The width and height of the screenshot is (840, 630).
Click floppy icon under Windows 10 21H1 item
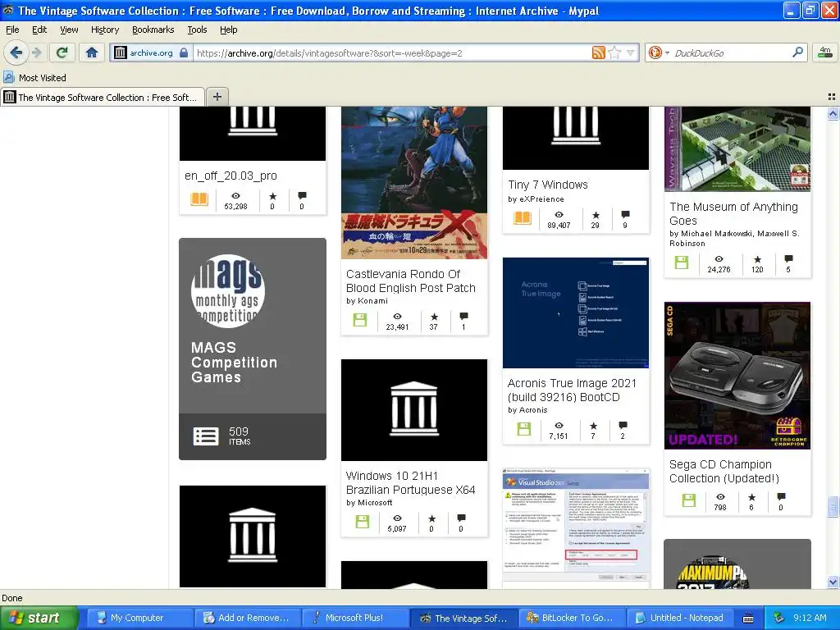[x=362, y=522]
